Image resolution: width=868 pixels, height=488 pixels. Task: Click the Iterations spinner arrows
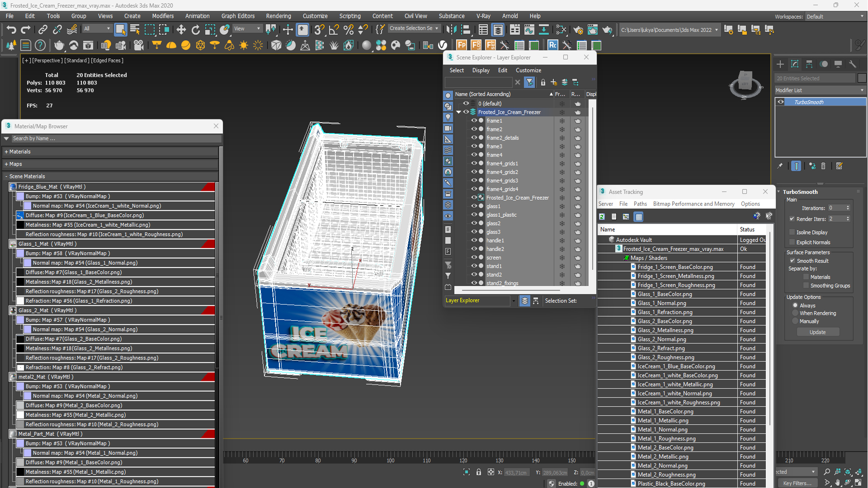click(848, 208)
